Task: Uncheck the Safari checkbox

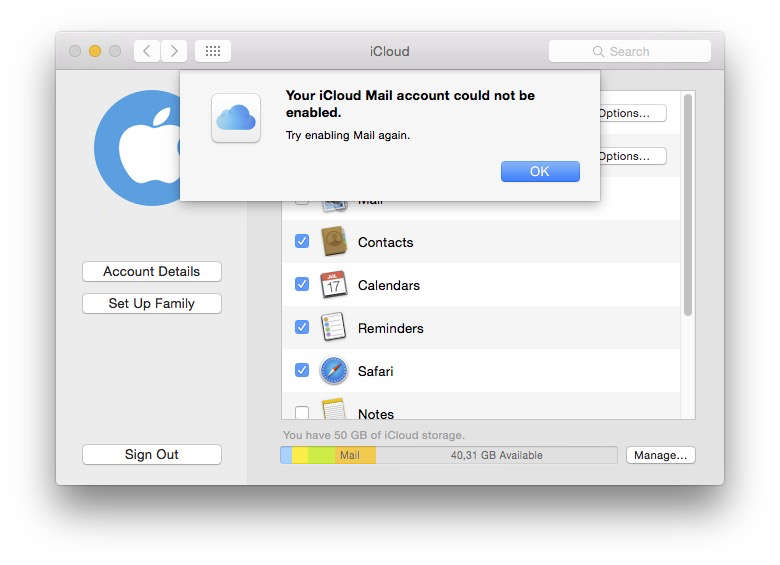Action: click(302, 370)
